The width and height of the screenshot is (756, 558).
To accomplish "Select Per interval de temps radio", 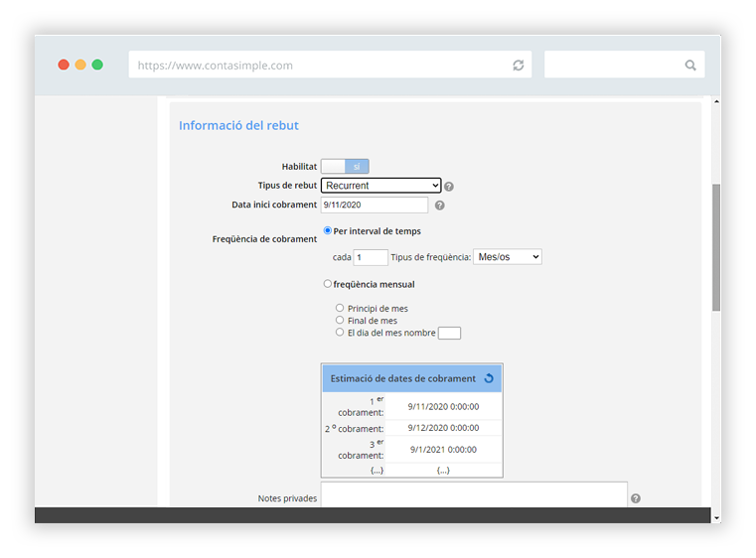I will (x=328, y=230).
